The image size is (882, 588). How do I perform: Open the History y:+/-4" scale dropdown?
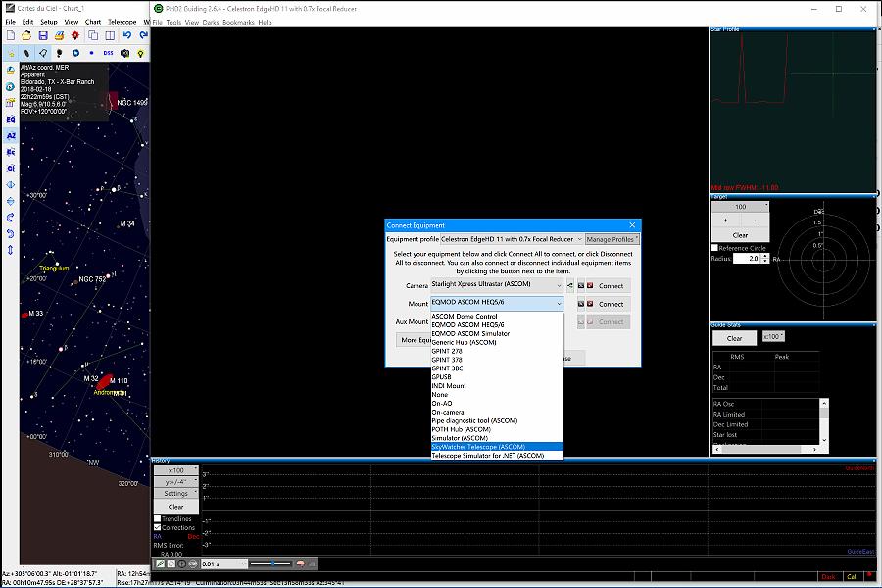pos(176,482)
